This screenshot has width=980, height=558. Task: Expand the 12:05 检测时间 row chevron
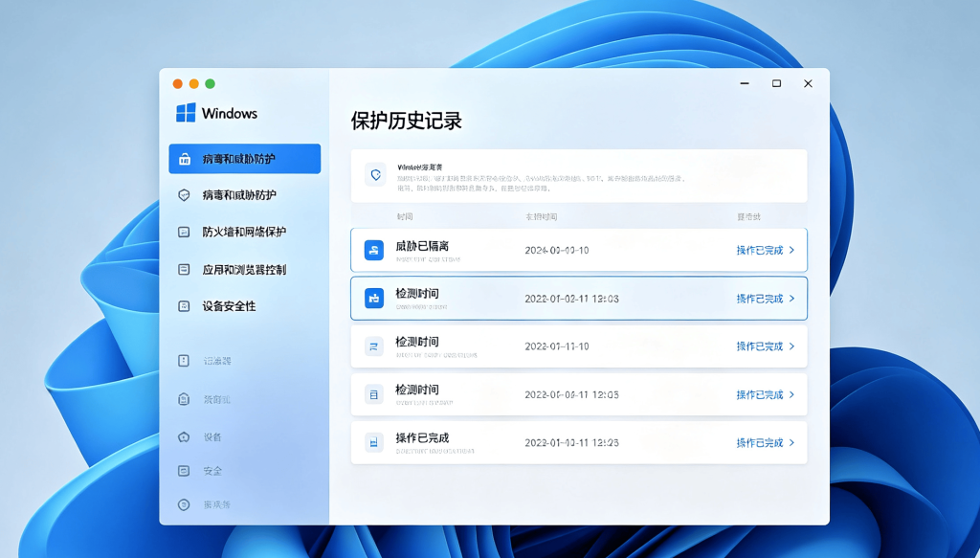point(791,394)
